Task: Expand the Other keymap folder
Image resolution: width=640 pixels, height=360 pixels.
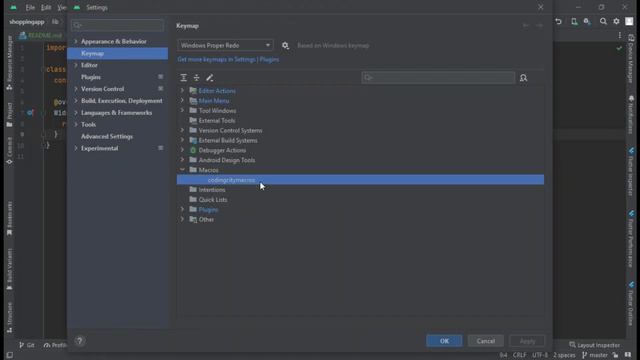Action: (182, 219)
